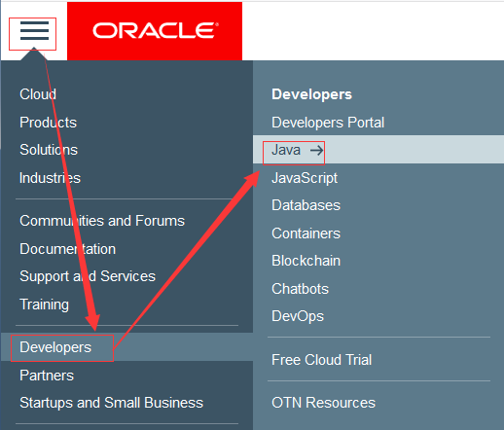504x430 pixels.
Task: Expand the Developers menu section
Action: pos(55,347)
